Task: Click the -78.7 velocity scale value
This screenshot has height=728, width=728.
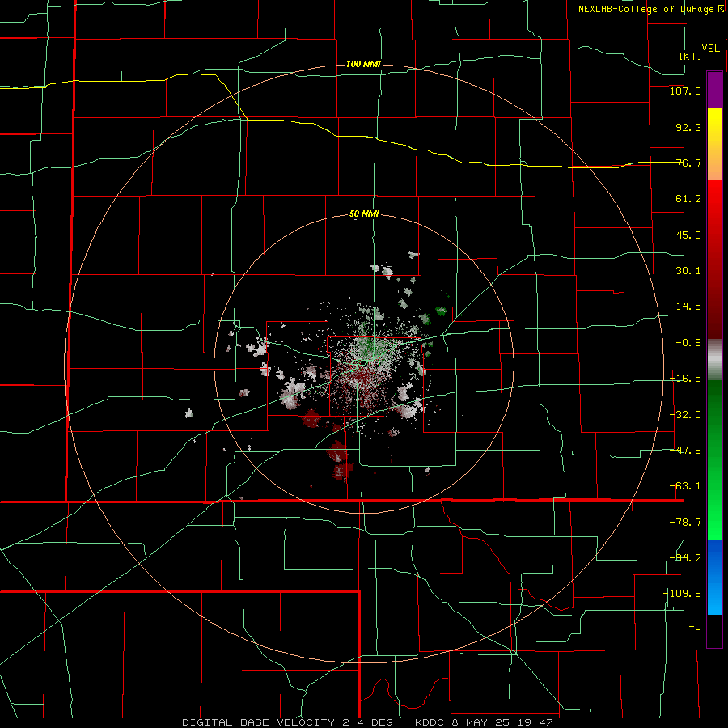Action: point(685,523)
